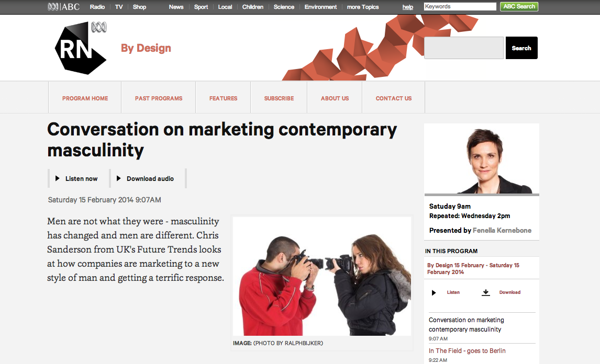The image size is (600, 364).
Task: Click the green ABC Search button
Action: pyautogui.click(x=519, y=6)
